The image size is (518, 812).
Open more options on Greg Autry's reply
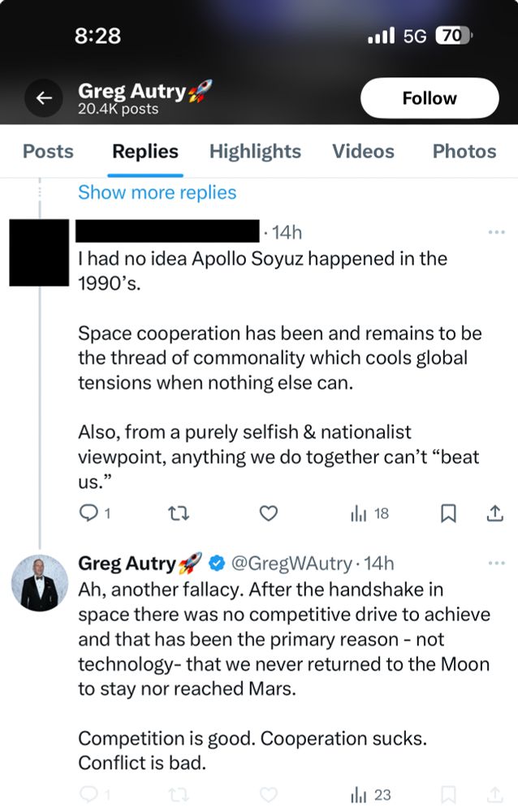pos(496,563)
